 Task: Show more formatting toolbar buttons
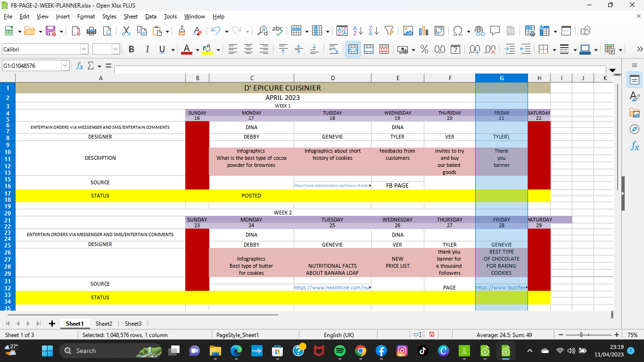coord(640,49)
